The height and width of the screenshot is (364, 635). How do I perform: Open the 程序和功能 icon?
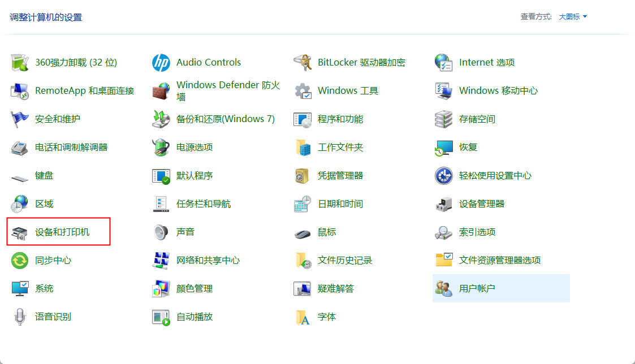click(x=302, y=119)
